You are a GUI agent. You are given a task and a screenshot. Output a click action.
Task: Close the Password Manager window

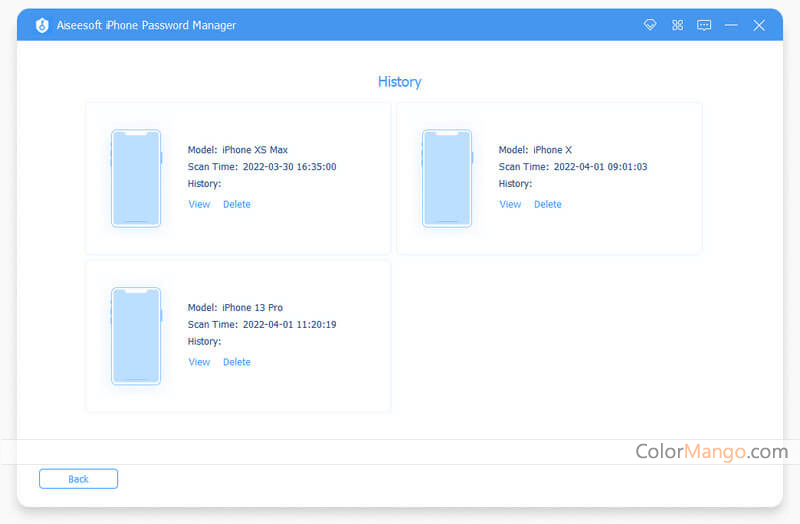click(x=759, y=25)
